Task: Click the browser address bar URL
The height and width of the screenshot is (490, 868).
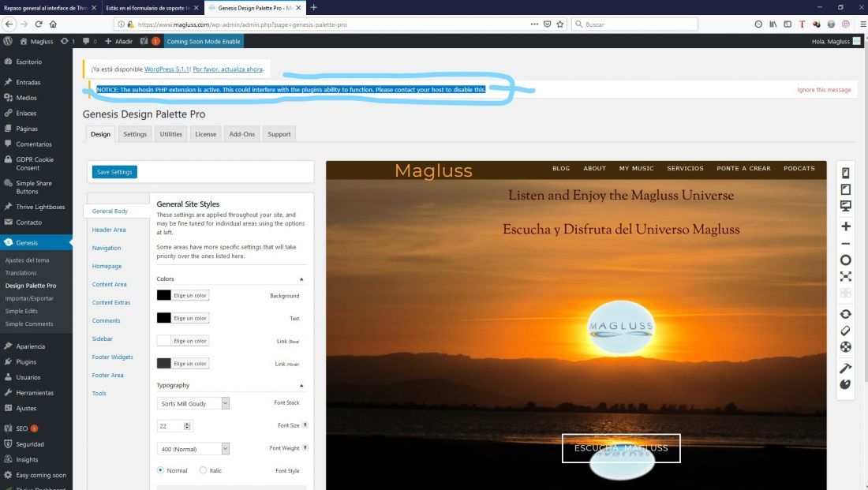Action: click(242, 24)
